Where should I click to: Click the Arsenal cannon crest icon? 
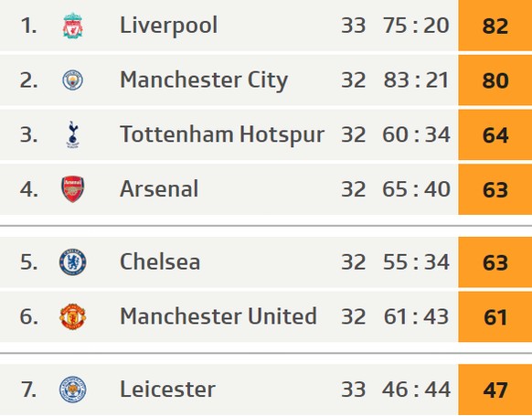click(72, 189)
